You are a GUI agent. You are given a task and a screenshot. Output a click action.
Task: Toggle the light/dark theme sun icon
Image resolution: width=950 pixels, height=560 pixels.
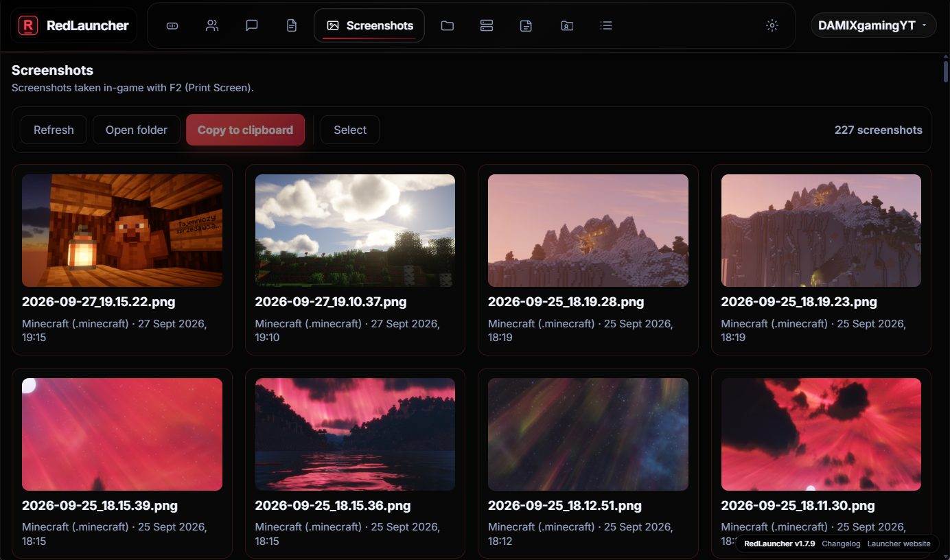pos(772,25)
